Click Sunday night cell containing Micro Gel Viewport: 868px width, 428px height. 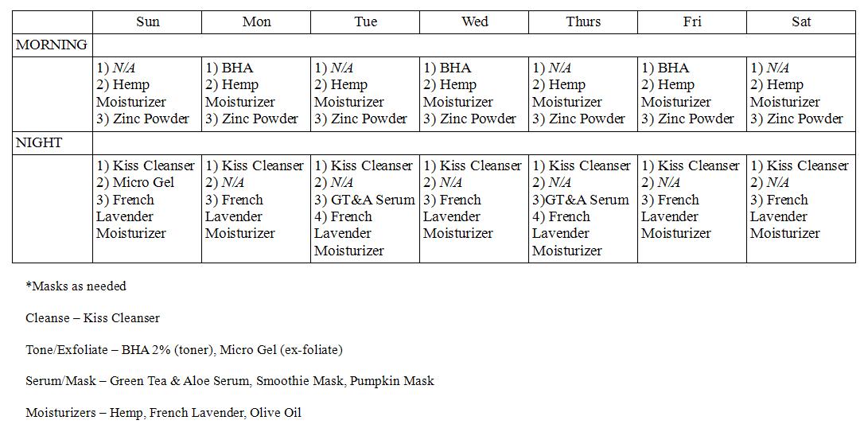147,208
